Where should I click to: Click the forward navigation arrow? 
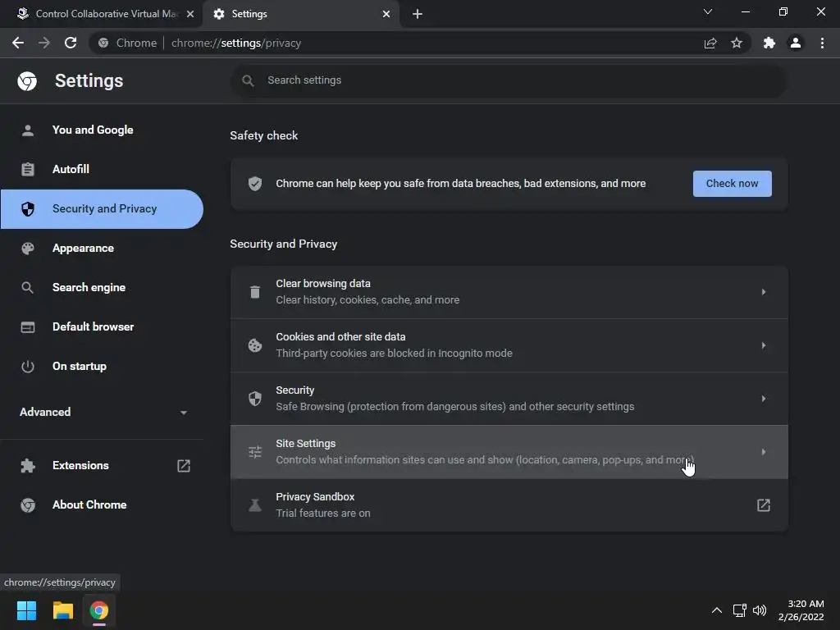[x=44, y=43]
